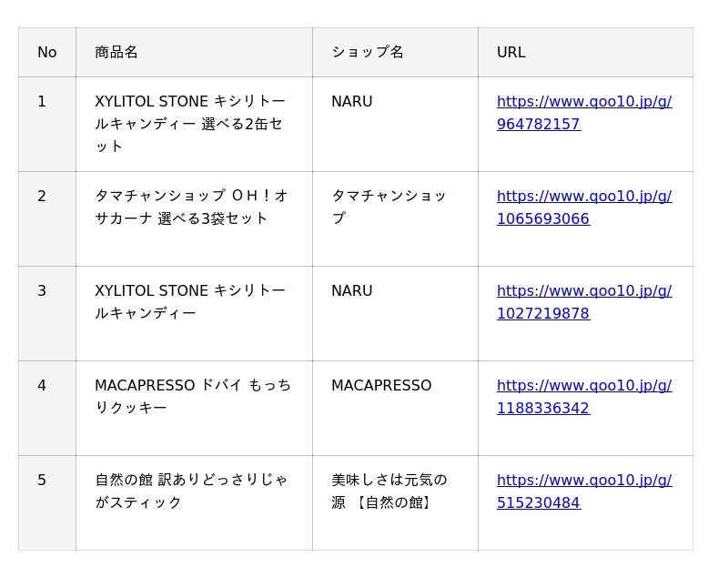Open the qoo10 link ending 1065693066
Screen dimensions: 728x578
[x=584, y=208]
